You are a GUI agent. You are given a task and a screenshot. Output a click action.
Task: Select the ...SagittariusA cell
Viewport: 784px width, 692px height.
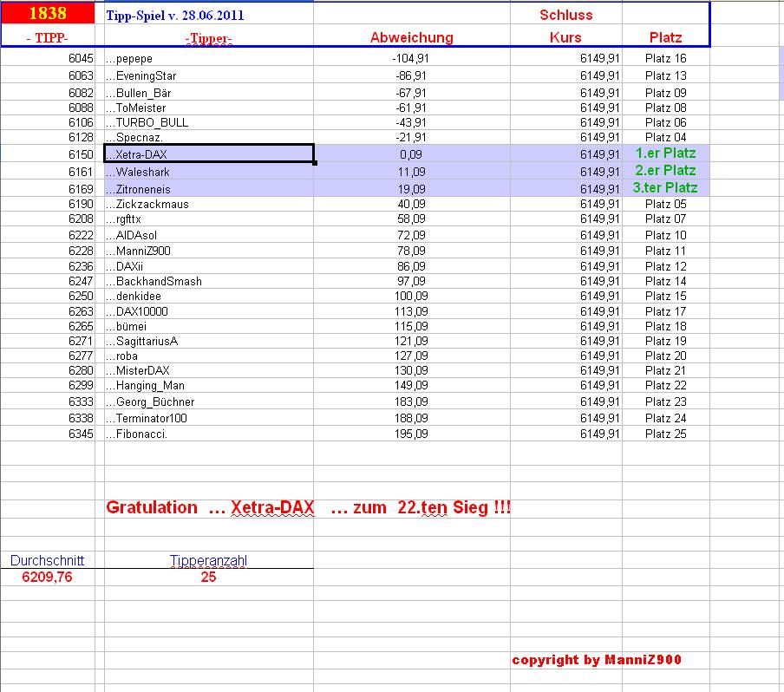pyautogui.click(x=208, y=341)
